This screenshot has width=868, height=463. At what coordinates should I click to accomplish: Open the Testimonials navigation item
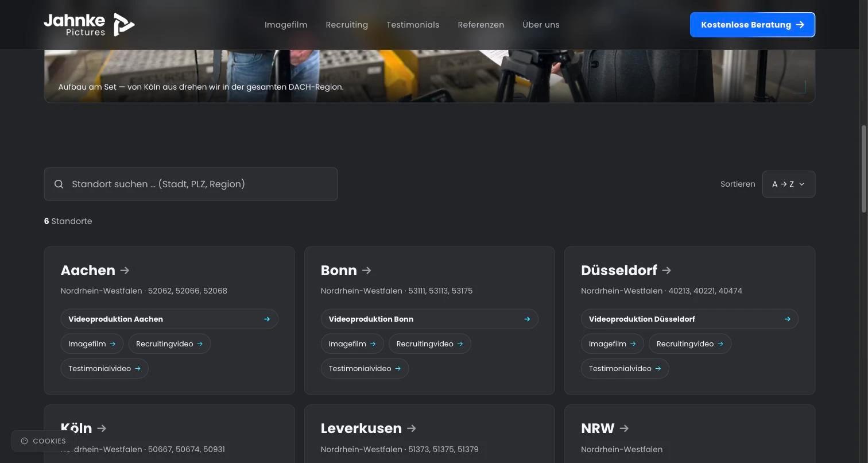[x=413, y=25]
